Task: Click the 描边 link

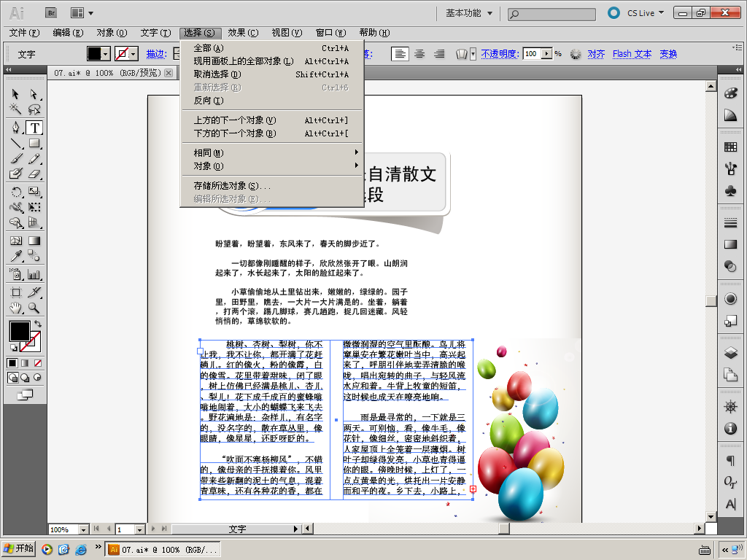Action: (156, 54)
